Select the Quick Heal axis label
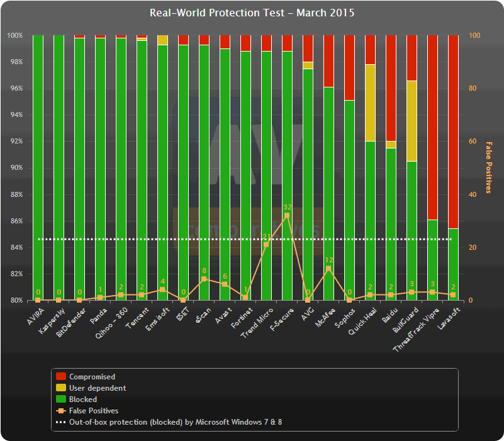Image resolution: width=504 pixels, height=441 pixels. tap(362, 321)
